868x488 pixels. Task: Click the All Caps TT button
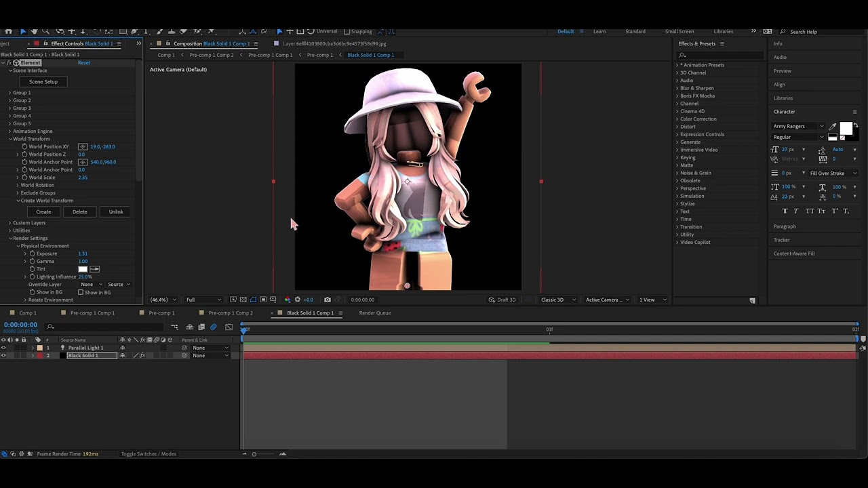(810, 211)
